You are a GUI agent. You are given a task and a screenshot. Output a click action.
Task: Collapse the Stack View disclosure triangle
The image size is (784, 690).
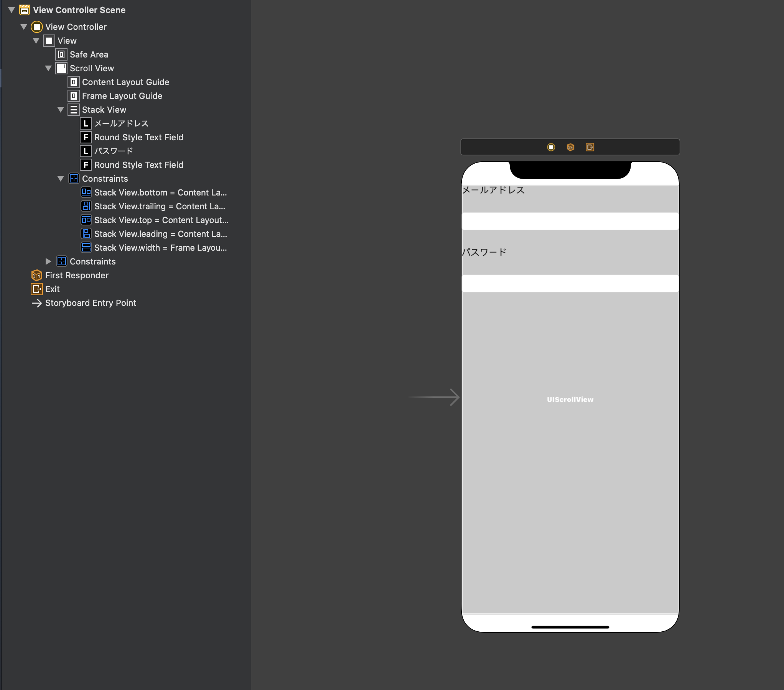click(x=61, y=110)
